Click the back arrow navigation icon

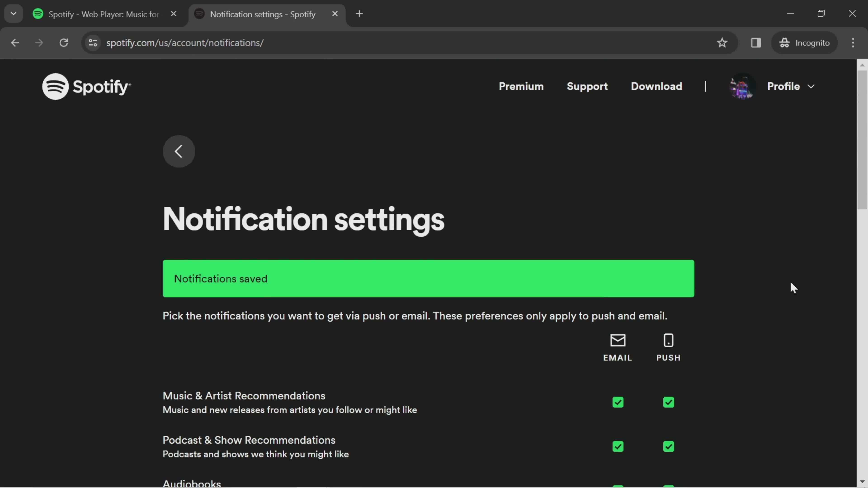[x=178, y=150]
